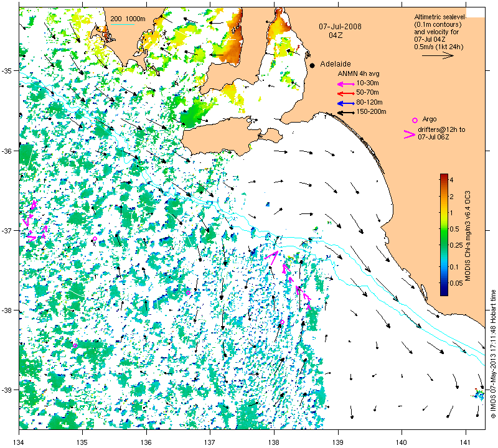
Task: Click the longitude axis label 141
Action: (x=466, y=442)
